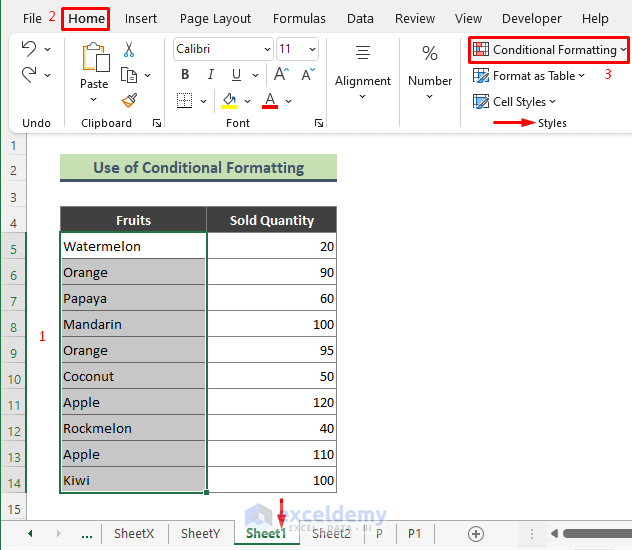Open Conditional Formatting menu
The height and width of the screenshot is (550, 632).
tap(549, 50)
